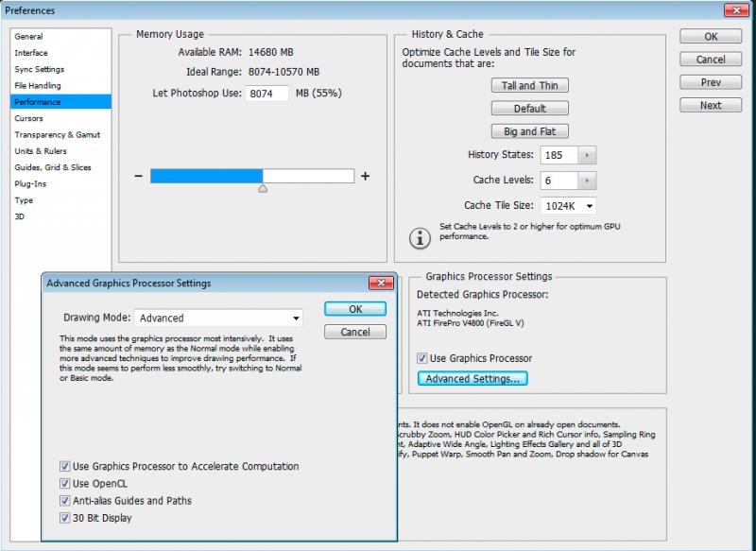Click the Let Photoshop Use memory field
Screen dimensions: 756x551
point(267,94)
